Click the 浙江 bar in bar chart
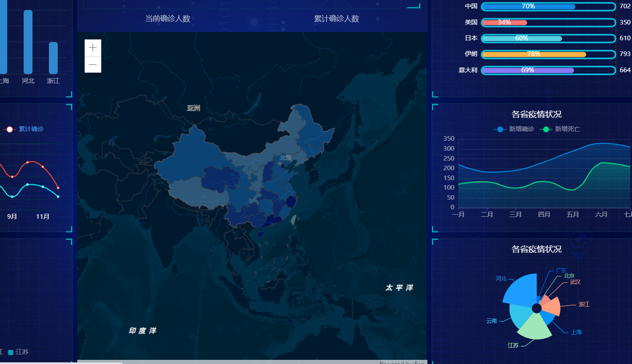Image resolution: width=632 pixels, height=364 pixels. pos(53,58)
